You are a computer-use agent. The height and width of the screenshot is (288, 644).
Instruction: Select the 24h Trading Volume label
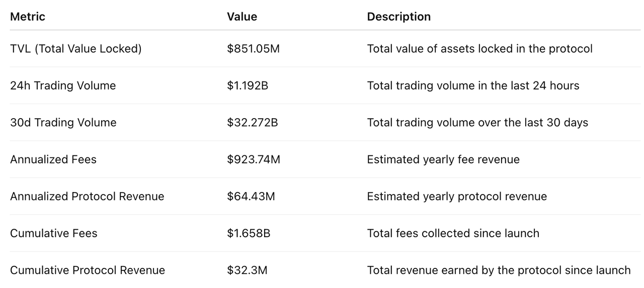63,85
